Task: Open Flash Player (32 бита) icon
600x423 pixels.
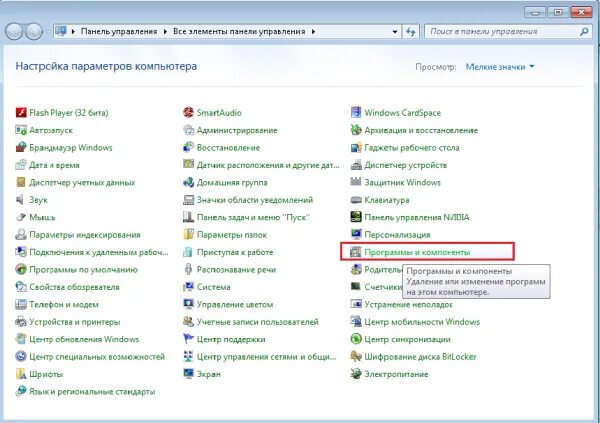Action: tap(21, 113)
